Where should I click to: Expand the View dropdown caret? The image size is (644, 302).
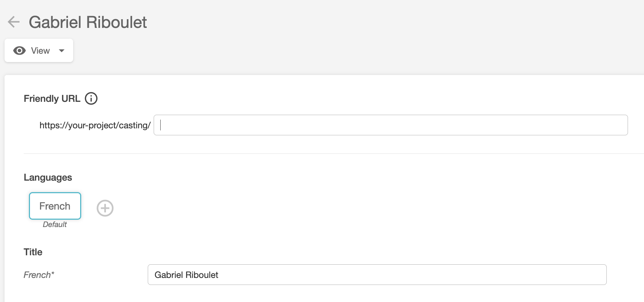point(62,51)
